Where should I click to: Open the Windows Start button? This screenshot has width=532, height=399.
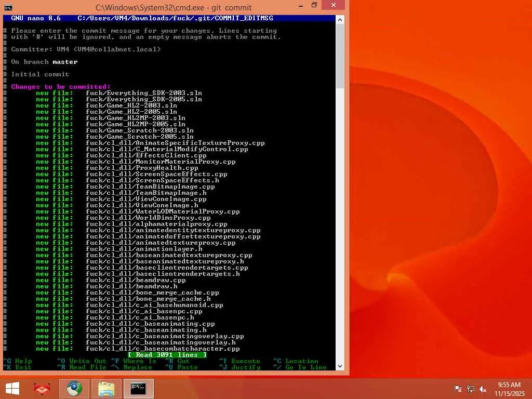coord(12,389)
